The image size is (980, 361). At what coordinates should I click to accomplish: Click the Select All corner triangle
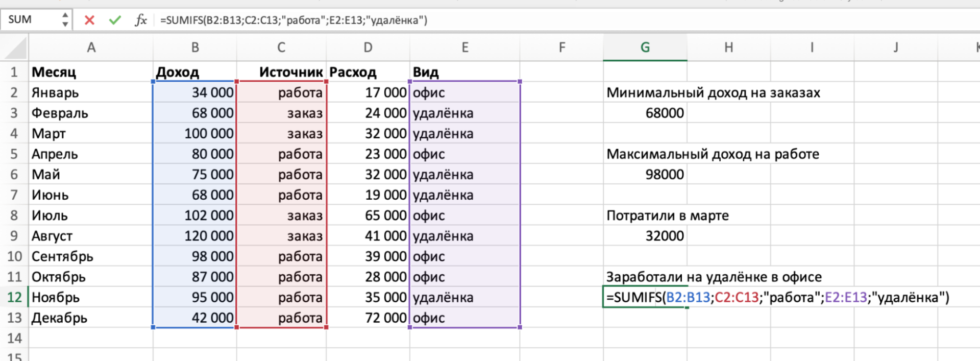coord(15,49)
